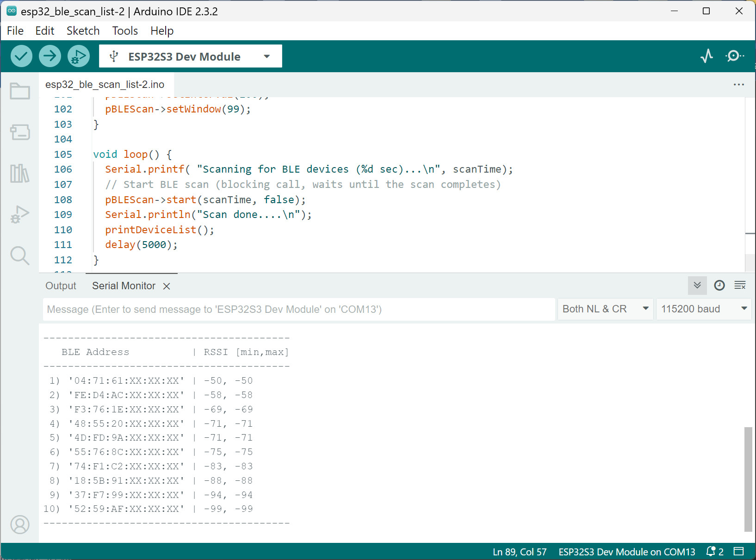The image size is (756, 560).
Task: Start debugging with the debug play icon
Action: [x=79, y=56]
